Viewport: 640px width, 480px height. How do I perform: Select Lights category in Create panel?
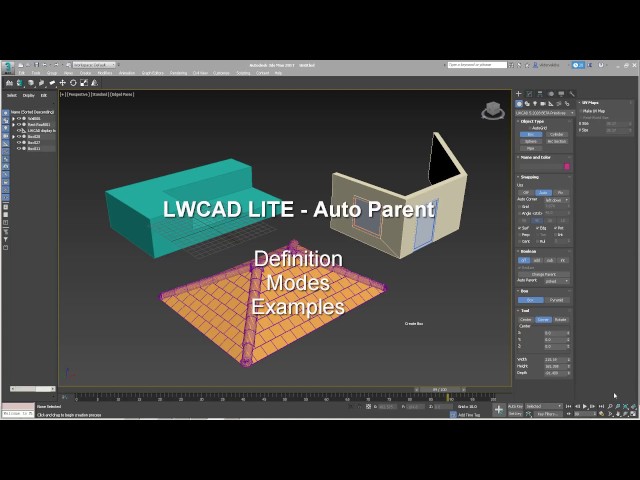[x=535, y=104]
